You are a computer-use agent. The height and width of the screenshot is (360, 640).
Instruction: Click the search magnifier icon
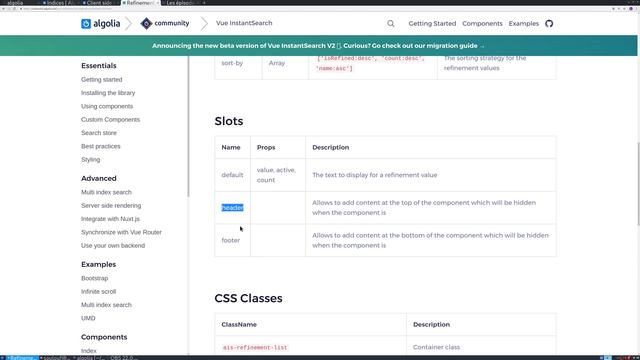point(391,24)
